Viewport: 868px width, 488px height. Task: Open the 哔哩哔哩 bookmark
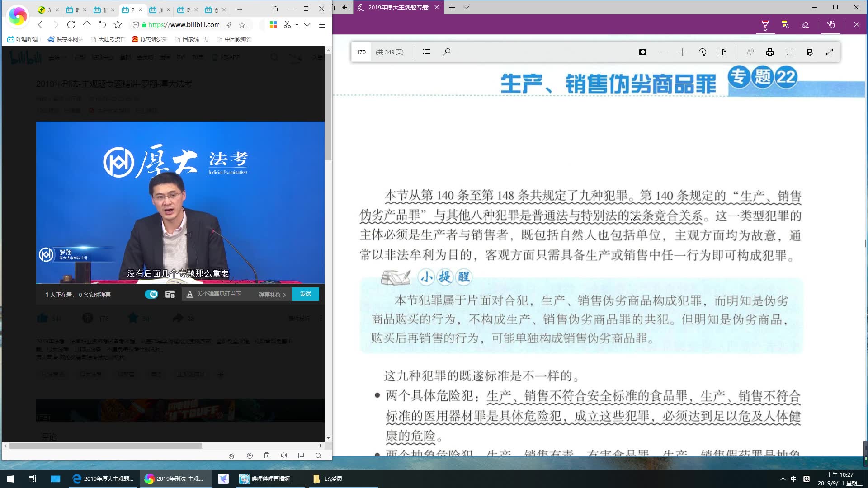(x=23, y=39)
